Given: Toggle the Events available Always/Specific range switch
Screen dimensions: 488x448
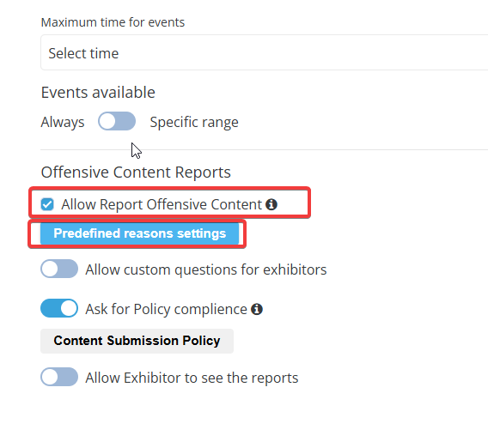Looking at the screenshot, I should 117,121.
